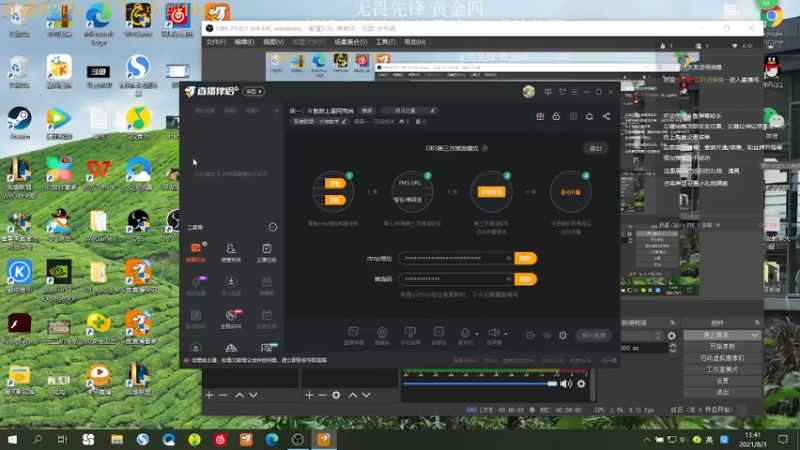Click the 关闭直播 button in 直播伴侣
Viewport: 800px width, 450px height.
(593, 335)
